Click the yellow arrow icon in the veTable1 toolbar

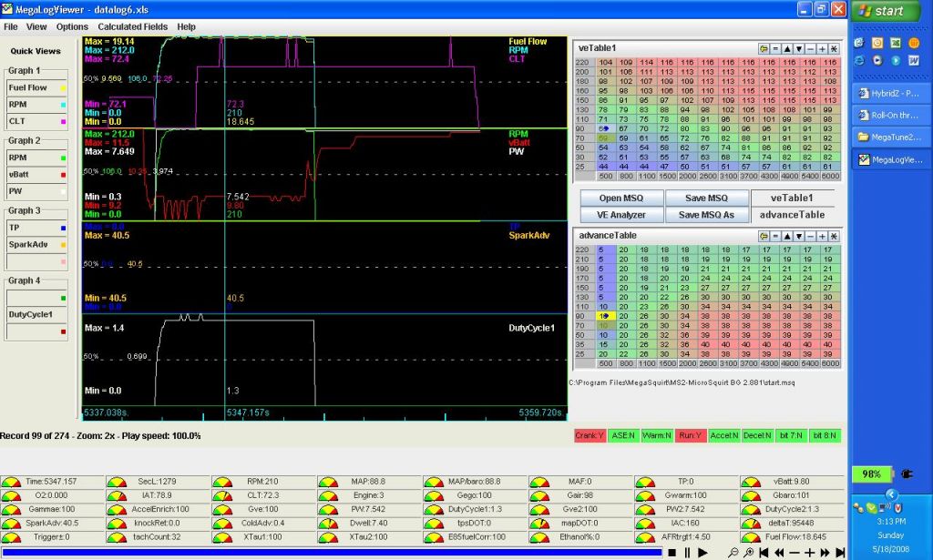[764, 47]
